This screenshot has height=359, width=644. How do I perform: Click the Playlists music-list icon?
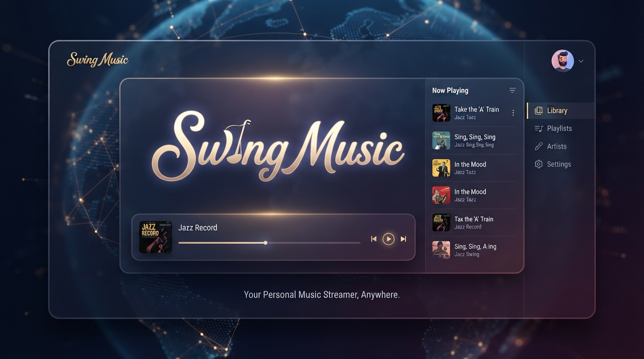(539, 129)
